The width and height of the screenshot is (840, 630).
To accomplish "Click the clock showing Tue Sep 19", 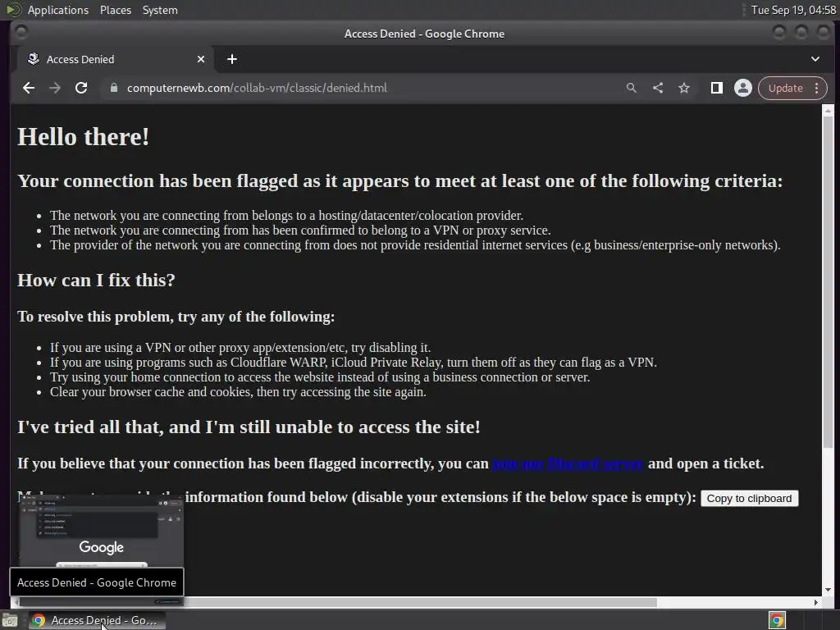I will click(793, 10).
